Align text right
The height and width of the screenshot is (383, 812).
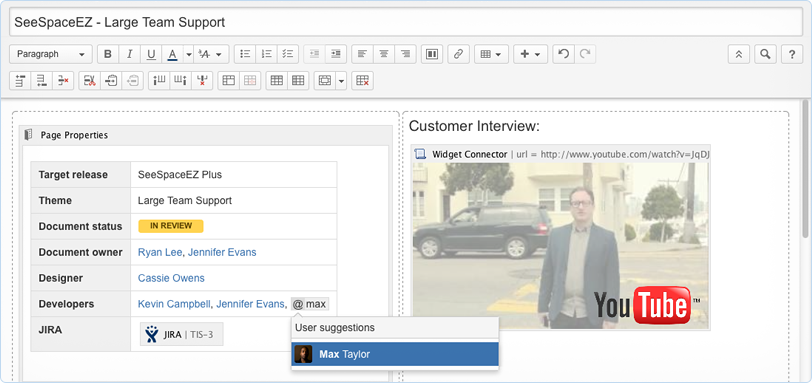tap(405, 54)
